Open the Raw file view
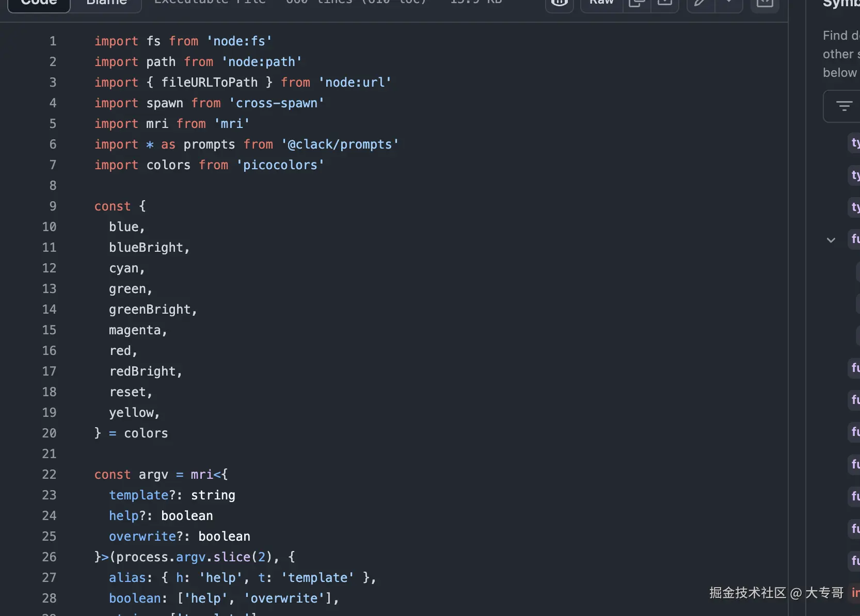 click(x=601, y=3)
